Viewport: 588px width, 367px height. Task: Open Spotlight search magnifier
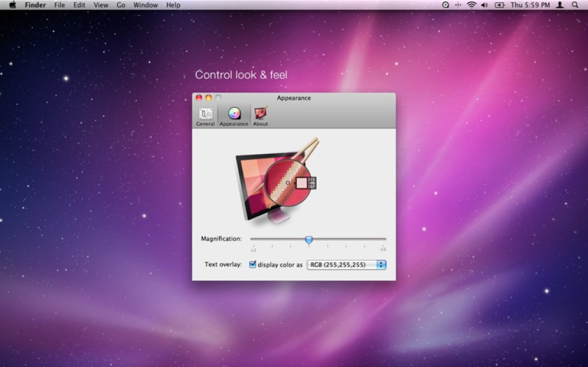pyautogui.click(x=575, y=5)
